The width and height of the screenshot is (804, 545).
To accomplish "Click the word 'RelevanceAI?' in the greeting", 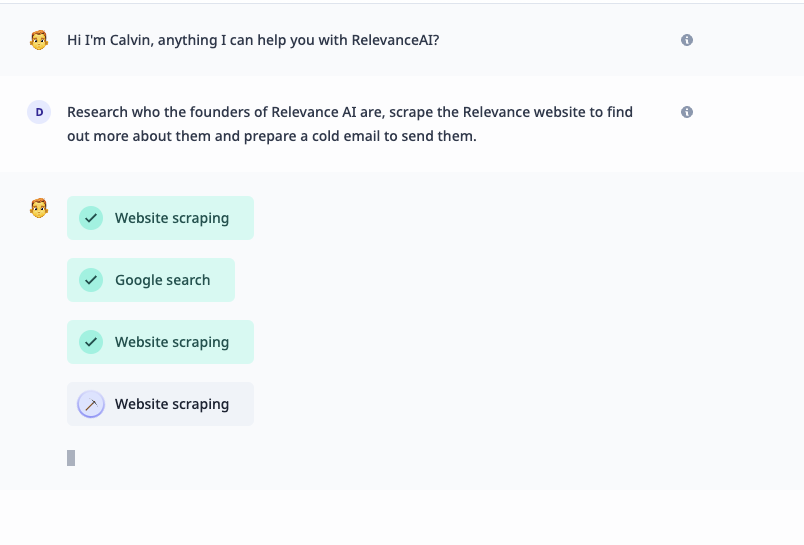I will click(395, 40).
